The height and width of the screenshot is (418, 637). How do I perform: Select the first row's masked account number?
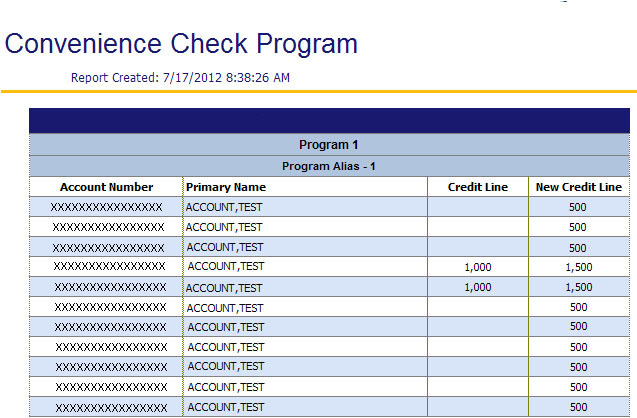point(106,207)
